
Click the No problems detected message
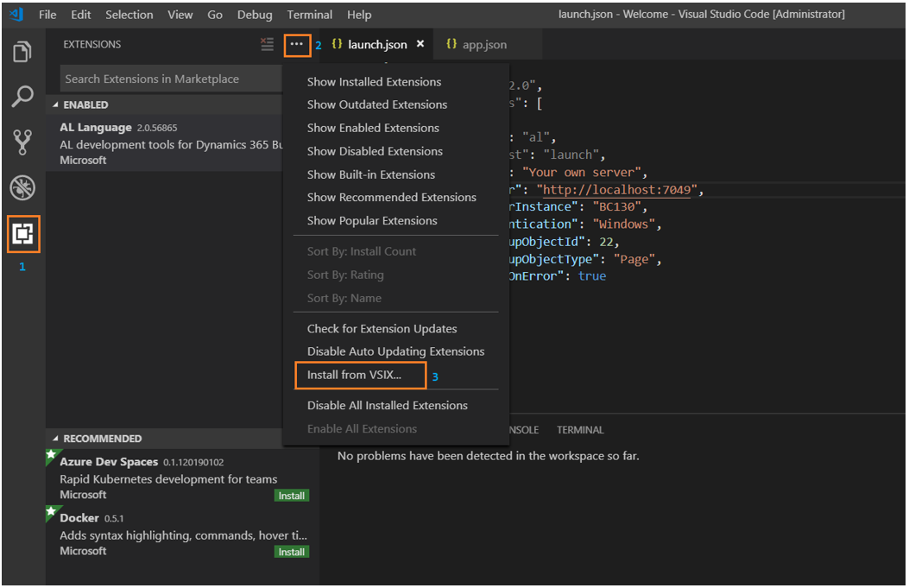(488, 456)
